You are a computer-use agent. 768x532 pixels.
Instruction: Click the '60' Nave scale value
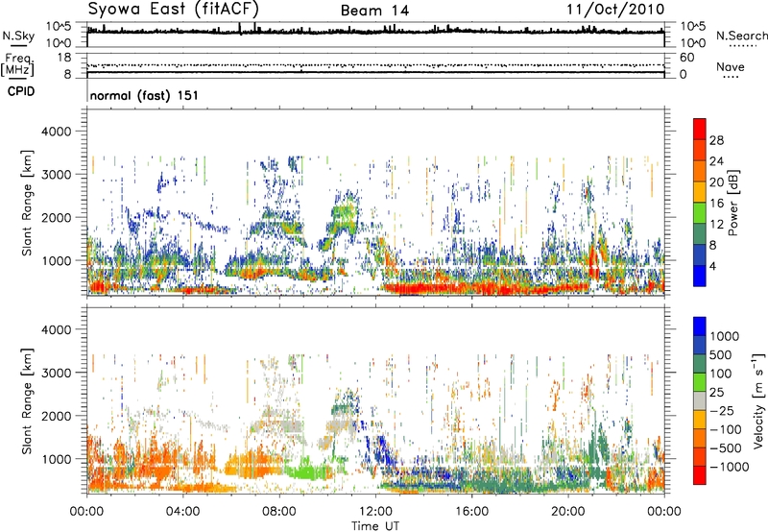[686, 58]
